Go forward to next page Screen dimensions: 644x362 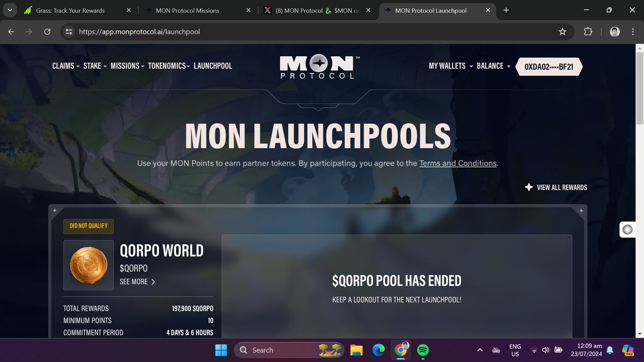coord(29,32)
